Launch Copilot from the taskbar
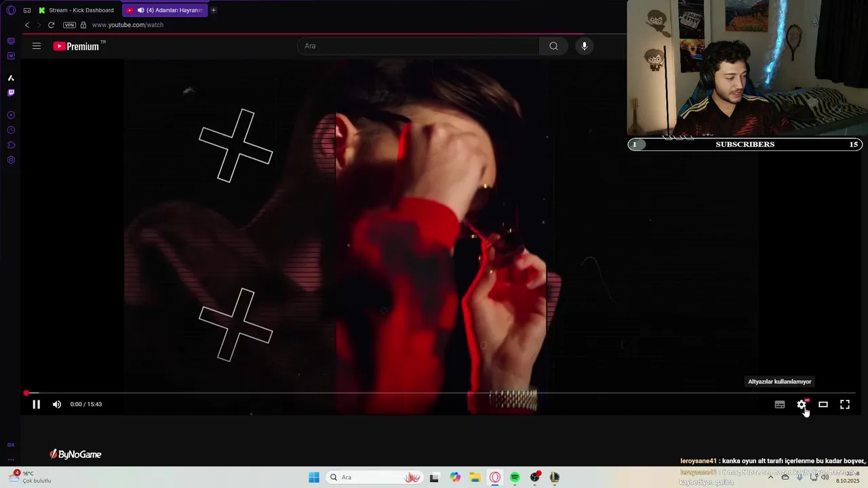This screenshot has width=868, height=488. [x=455, y=477]
